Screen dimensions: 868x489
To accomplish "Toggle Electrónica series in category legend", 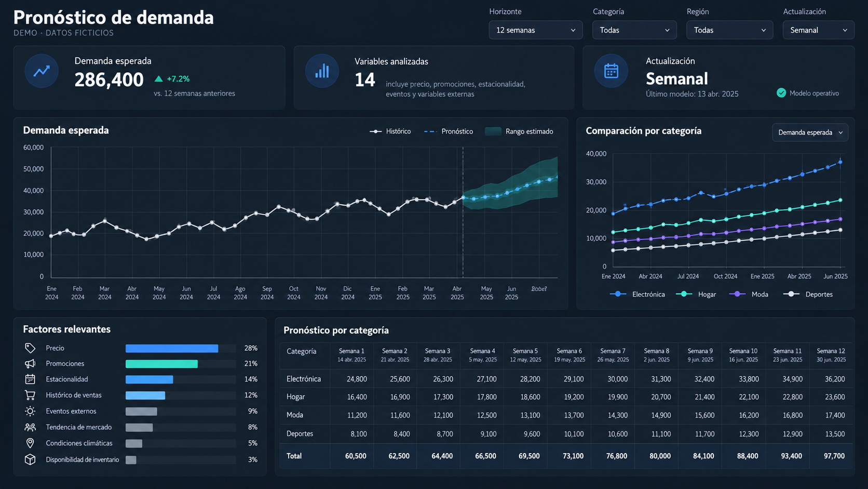I will point(637,294).
